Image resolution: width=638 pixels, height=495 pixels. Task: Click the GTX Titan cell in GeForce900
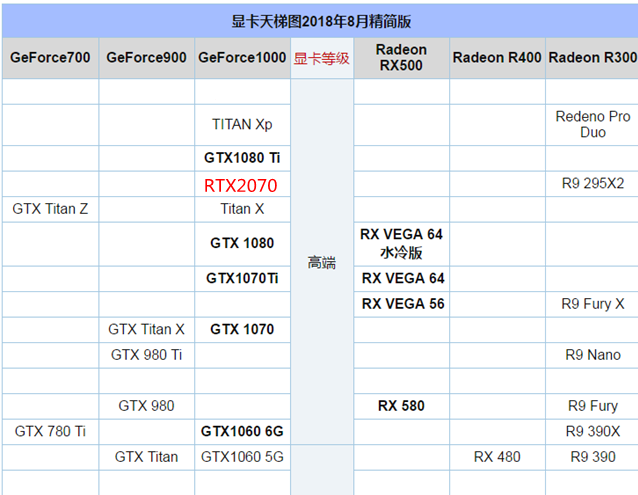[x=146, y=457]
